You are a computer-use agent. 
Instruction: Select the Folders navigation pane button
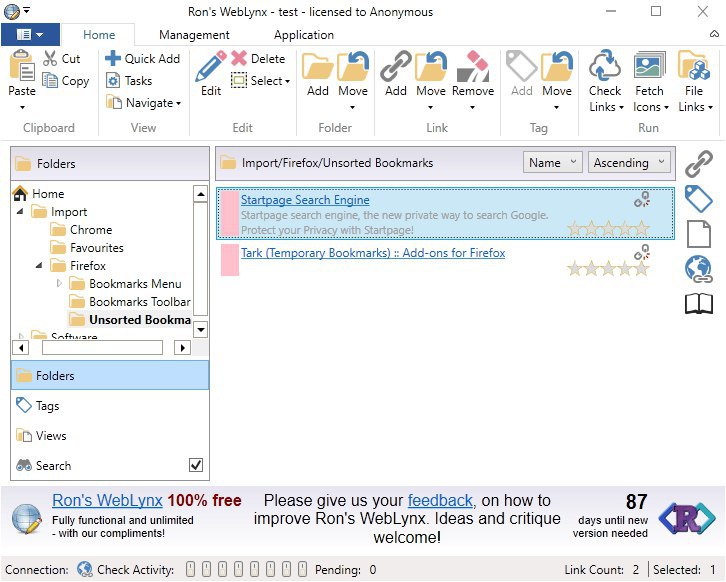coord(110,375)
